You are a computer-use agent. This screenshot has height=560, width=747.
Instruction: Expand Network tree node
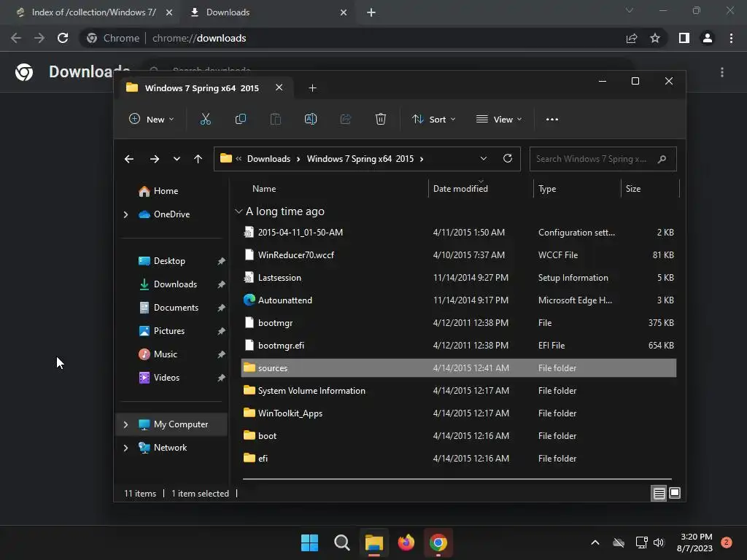(125, 448)
